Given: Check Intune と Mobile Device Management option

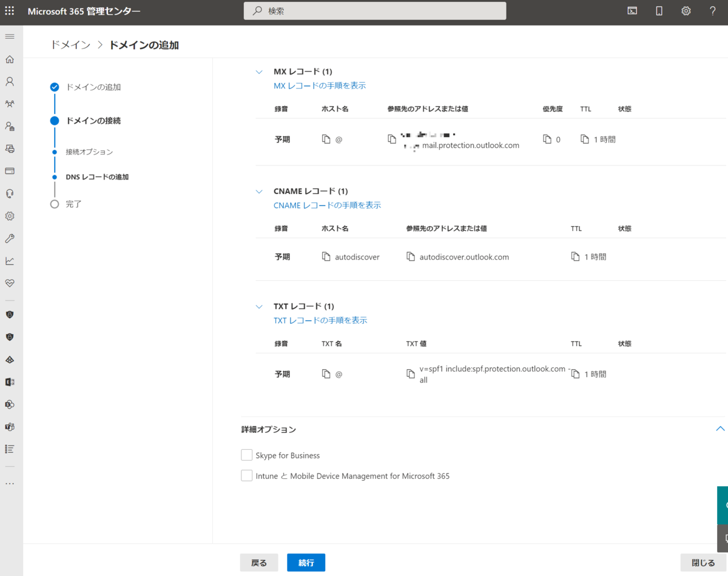Looking at the screenshot, I should point(246,475).
